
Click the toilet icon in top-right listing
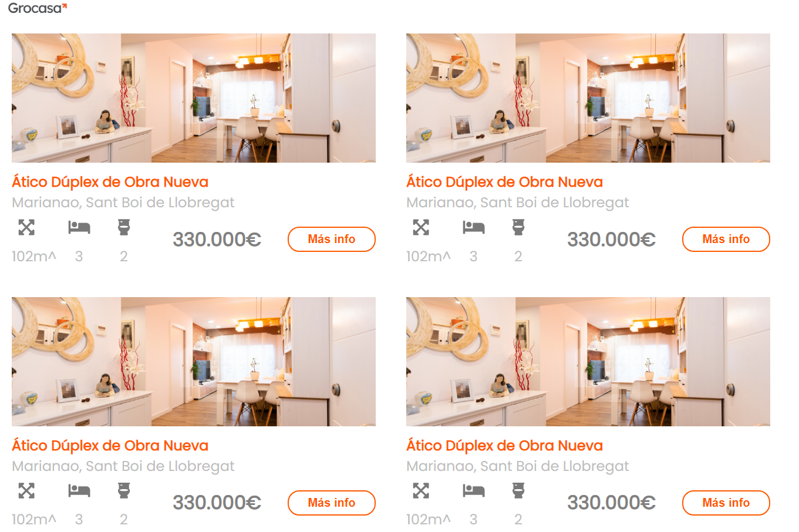518,227
